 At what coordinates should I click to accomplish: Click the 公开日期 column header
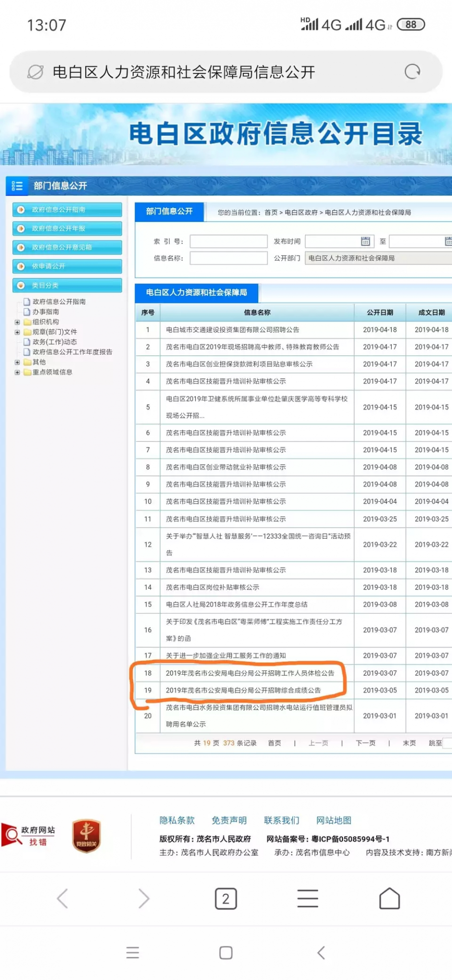[380, 312]
